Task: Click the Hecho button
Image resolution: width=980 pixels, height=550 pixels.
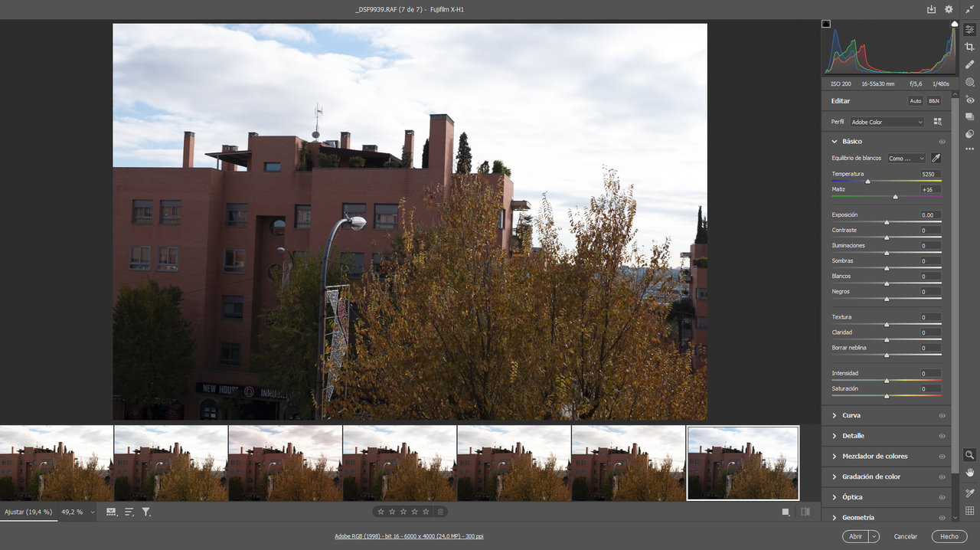Action: pyautogui.click(x=949, y=536)
